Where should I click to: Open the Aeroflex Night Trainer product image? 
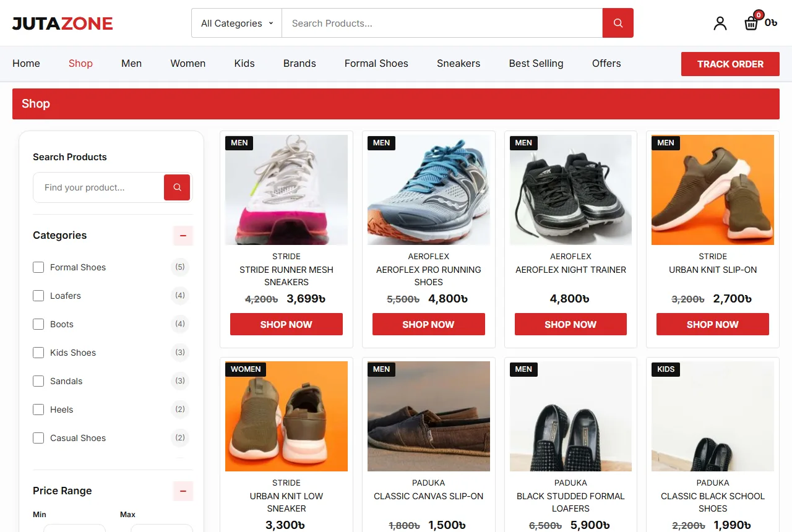[570, 190]
